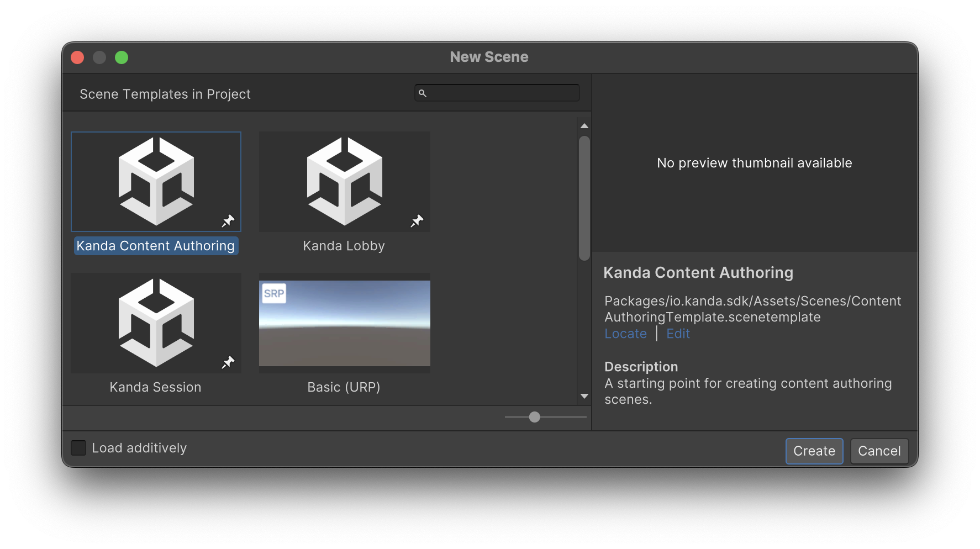The width and height of the screenshot is (980, 549).
Task: Click the SRP badge on Basic (URP)
Action: [x=274, y=293]
